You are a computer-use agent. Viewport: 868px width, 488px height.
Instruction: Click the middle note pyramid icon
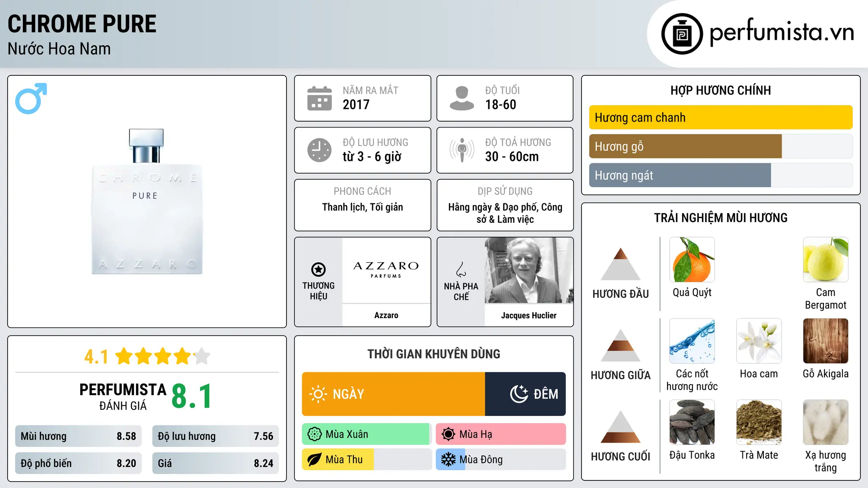(x=620, y=345)
